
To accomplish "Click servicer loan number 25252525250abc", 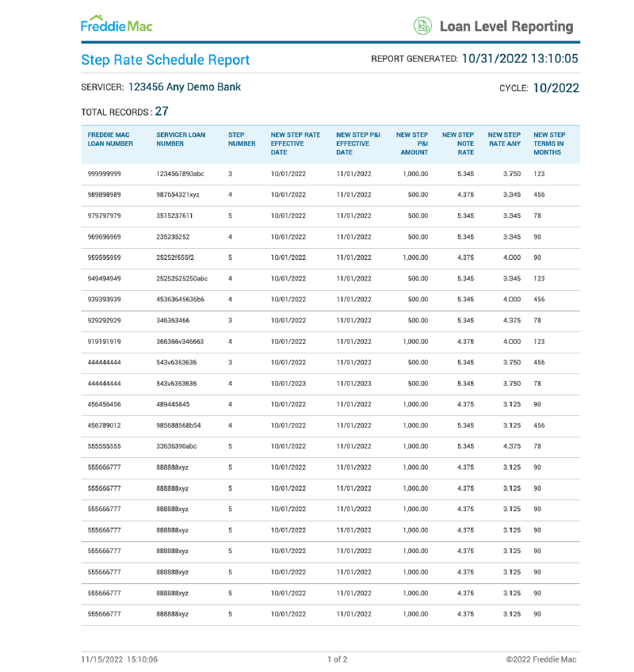I will click(182, 279).
